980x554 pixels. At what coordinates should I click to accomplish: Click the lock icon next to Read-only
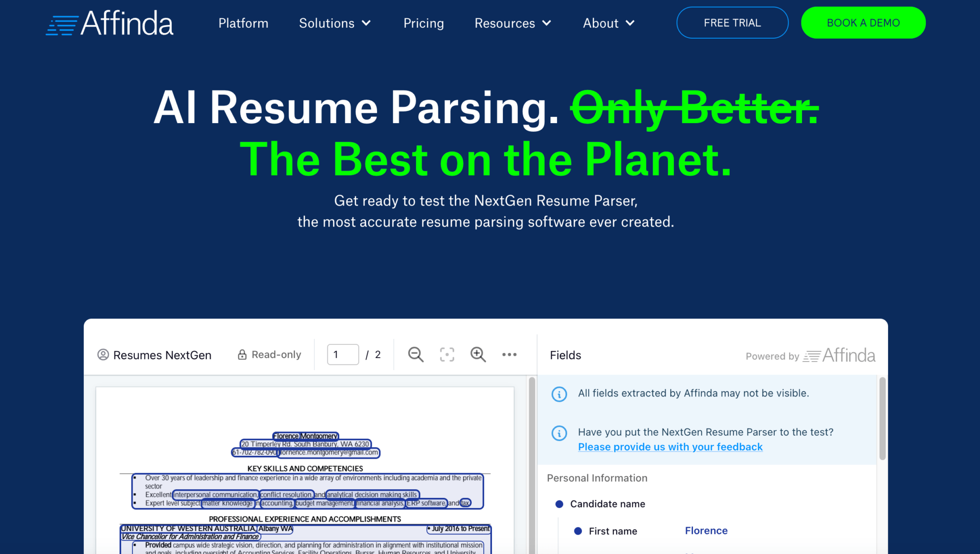(x=242, y=354)
